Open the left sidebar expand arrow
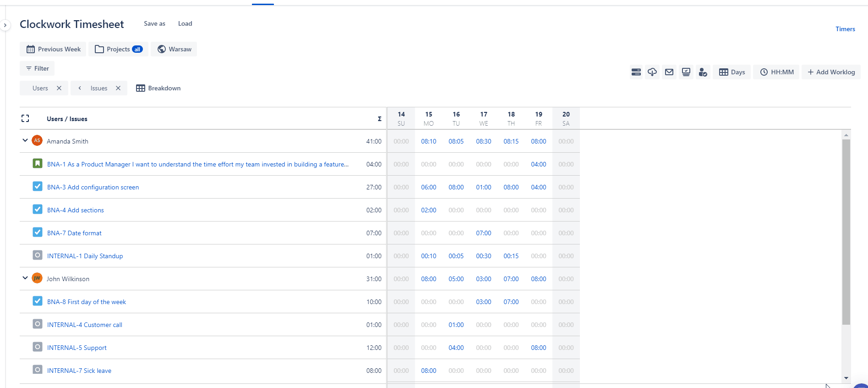 point(5,25)
